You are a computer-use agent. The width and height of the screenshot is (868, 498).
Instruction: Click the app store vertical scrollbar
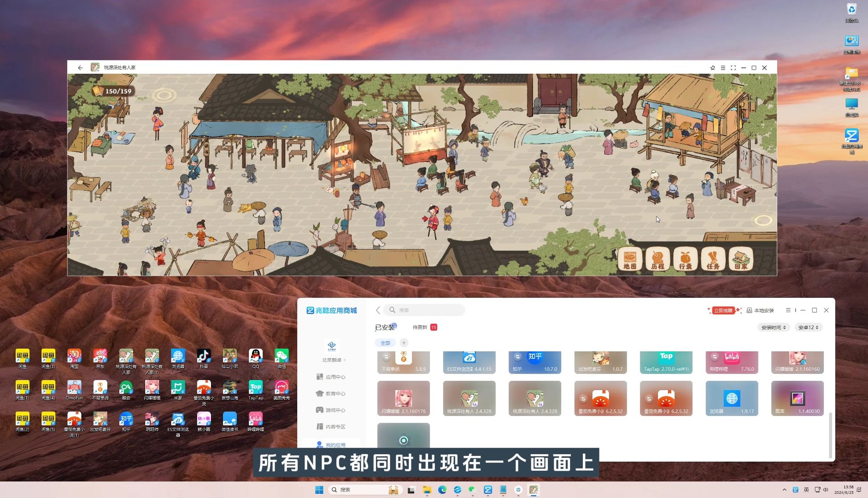click(830, 435)
